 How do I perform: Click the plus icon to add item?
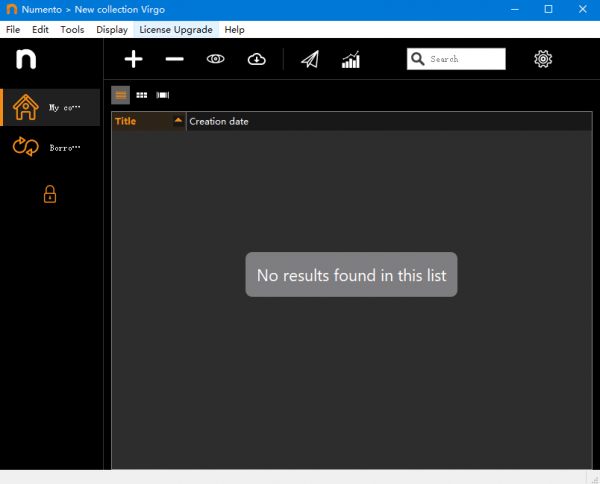(133, 60)
